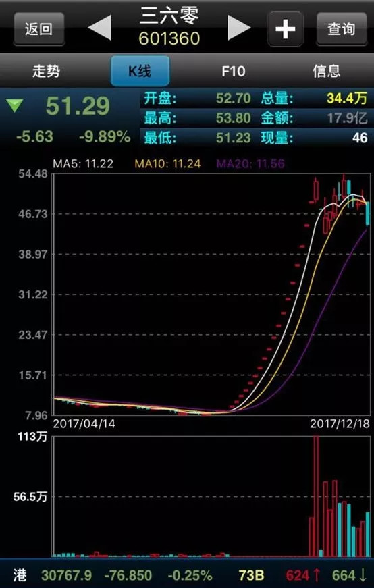Tap the index change -76.850
This screenshot has height=588, width=374.
click(x=128, y=575)
